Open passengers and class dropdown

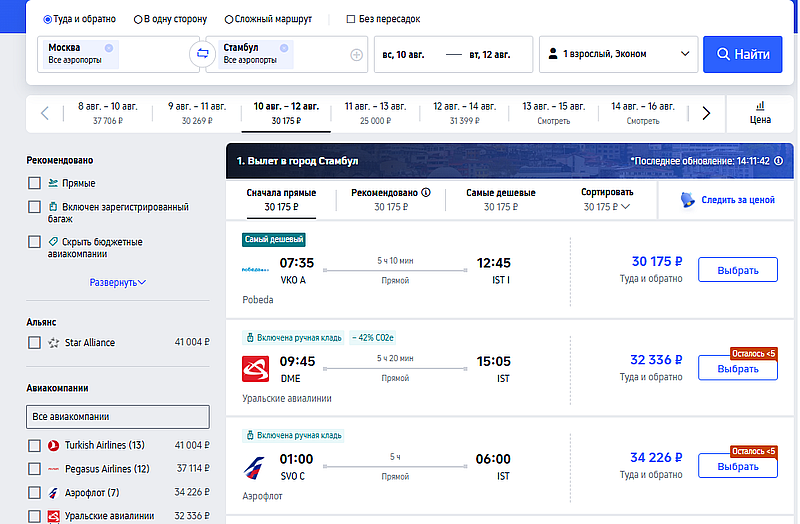tap(618, 54)
